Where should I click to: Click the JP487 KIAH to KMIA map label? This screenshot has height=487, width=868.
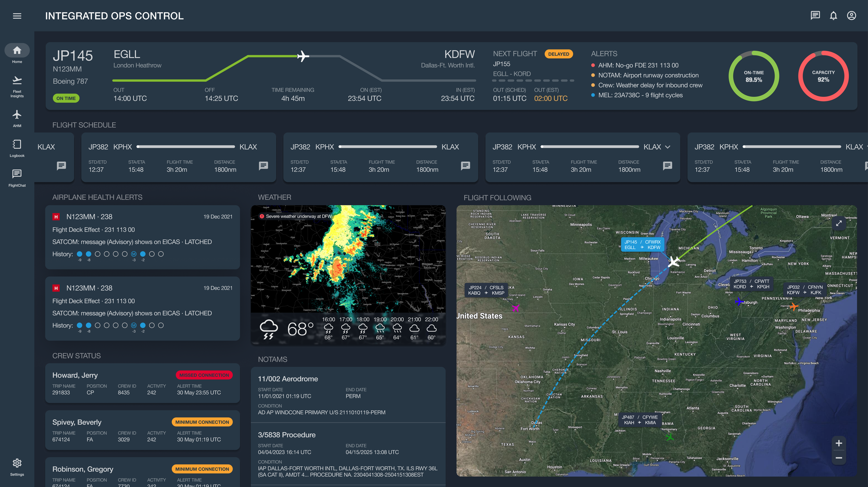[x=640, y=420]
